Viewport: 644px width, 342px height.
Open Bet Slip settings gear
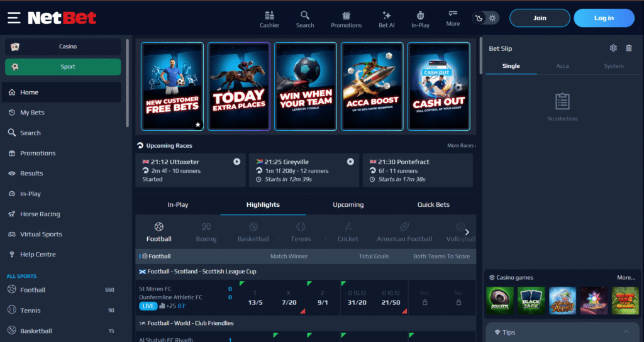pos(613,48)
